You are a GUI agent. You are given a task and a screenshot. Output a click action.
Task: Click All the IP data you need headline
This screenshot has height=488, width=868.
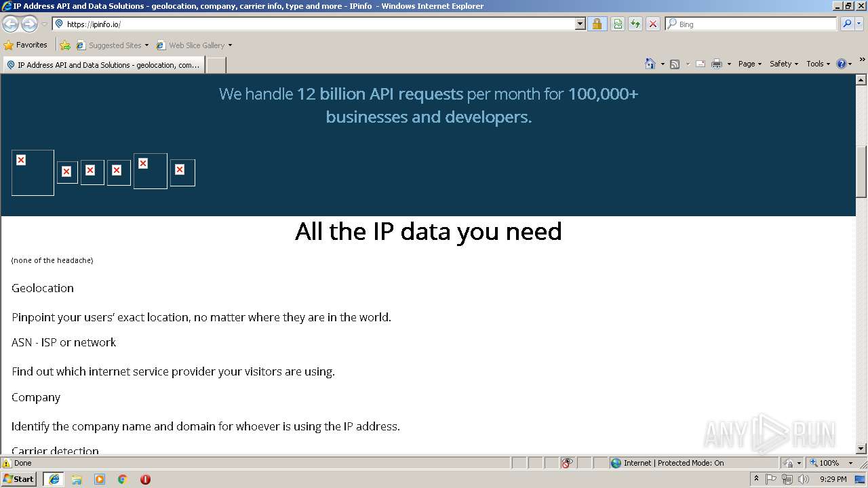click(x=429, y=231)
